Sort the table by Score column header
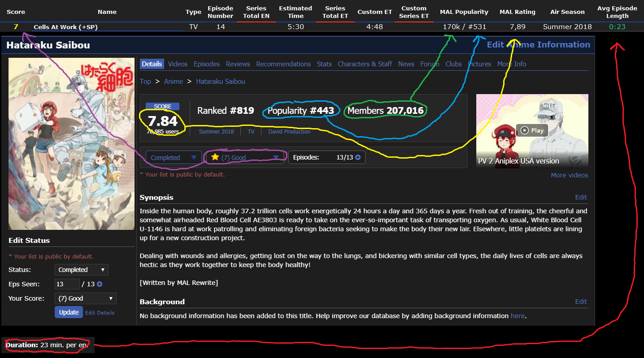Screen dimensions: 644x358 coord(16,12)
